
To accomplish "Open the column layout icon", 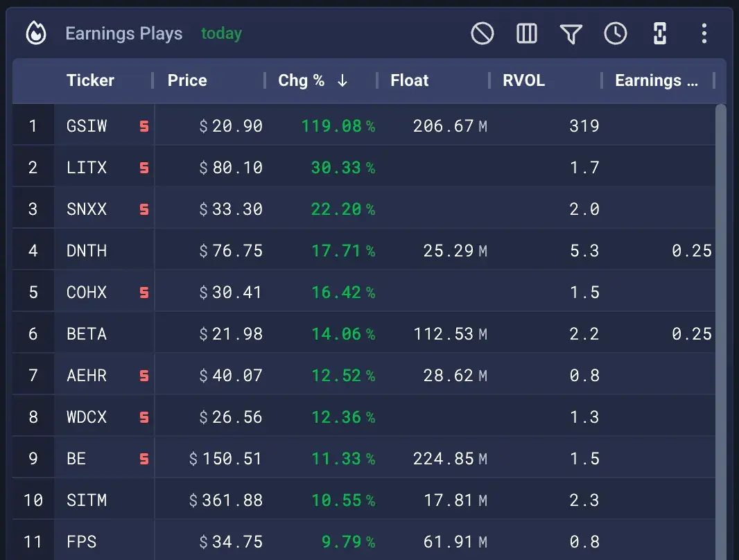I will tap(527, 33).
